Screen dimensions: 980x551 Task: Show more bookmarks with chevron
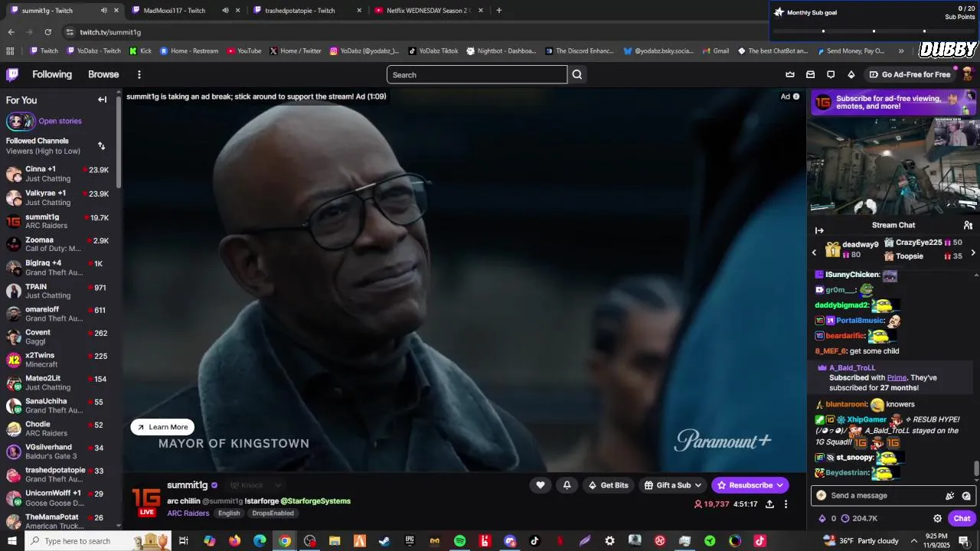click(x=901, y=51)
